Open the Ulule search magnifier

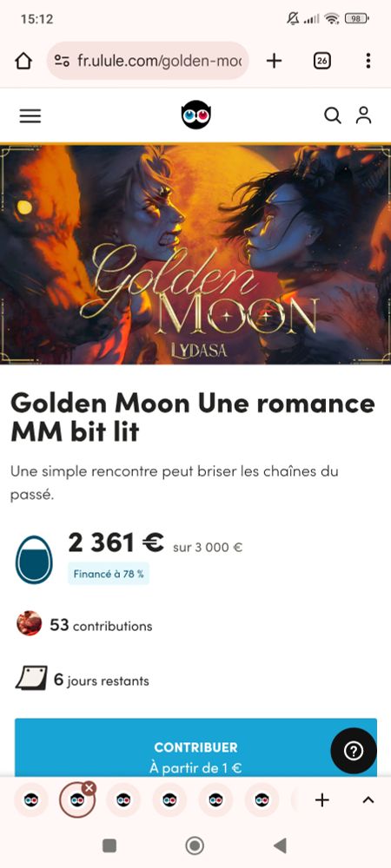pos(332,115)
